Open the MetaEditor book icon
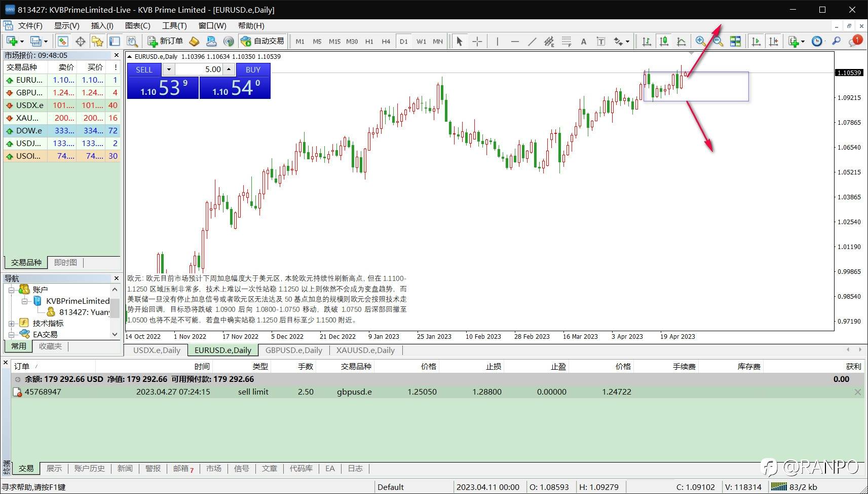Screen dimensions: 868x494 click(194, 41)
